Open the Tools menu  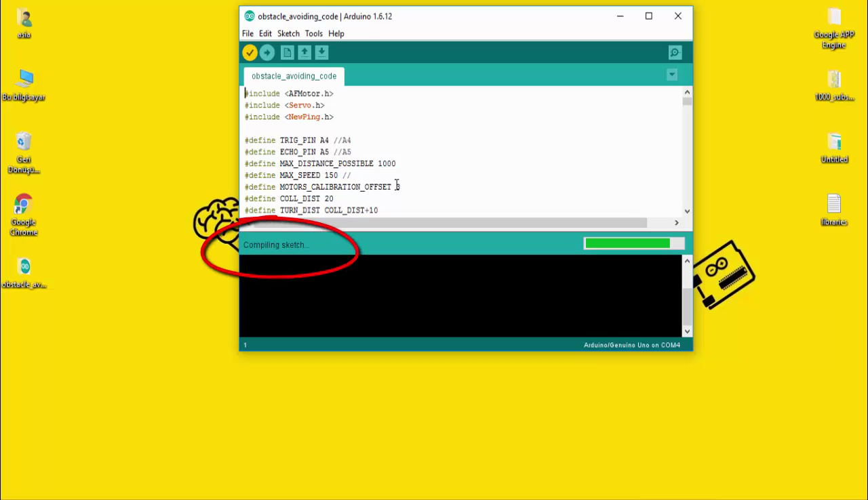coord(313,33)
